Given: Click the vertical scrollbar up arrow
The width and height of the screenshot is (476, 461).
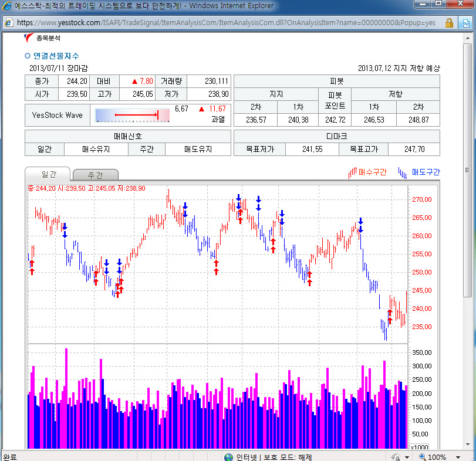Looking at the screenshot, I should (467, 38).
